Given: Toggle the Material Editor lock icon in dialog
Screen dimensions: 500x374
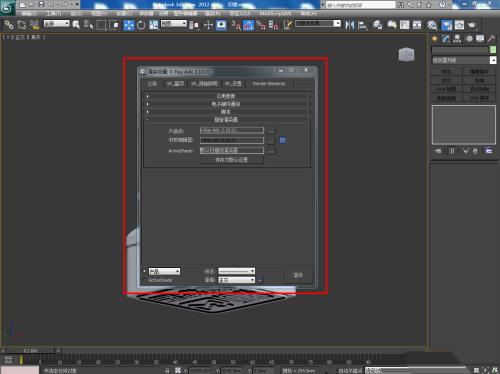Looking at the screenshot, I should click(282, 140).
